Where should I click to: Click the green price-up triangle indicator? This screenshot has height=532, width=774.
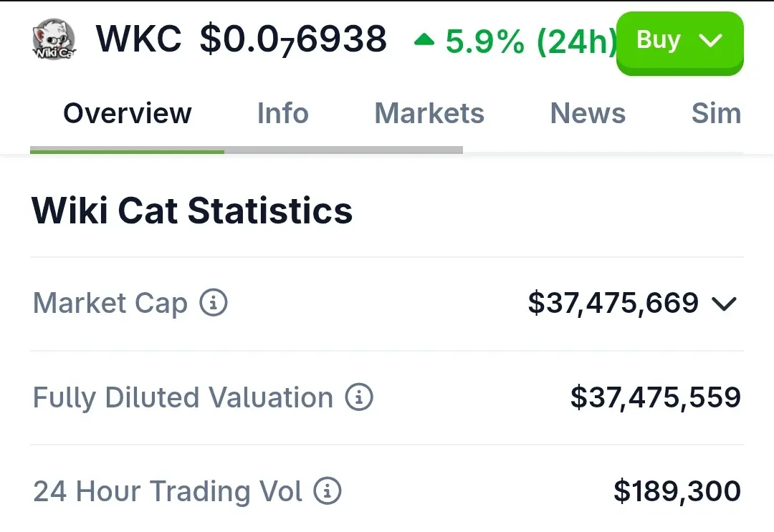tap(424, 41)
